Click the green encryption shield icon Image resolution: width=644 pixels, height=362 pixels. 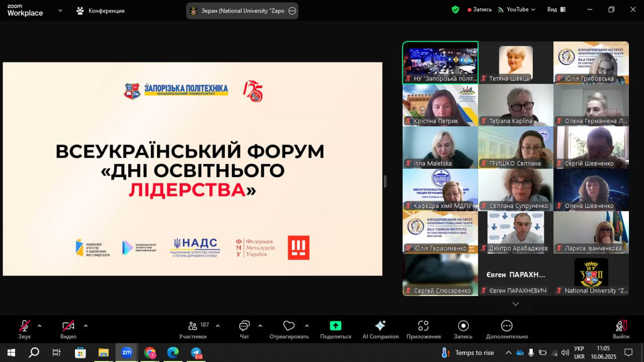[455, 10]
